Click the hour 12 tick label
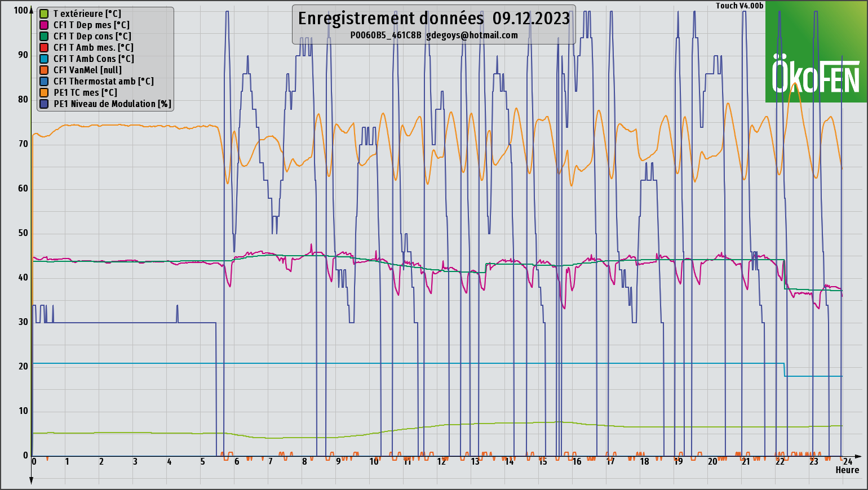Viewport: 868px width, 490px height. (x=442, y=461)
